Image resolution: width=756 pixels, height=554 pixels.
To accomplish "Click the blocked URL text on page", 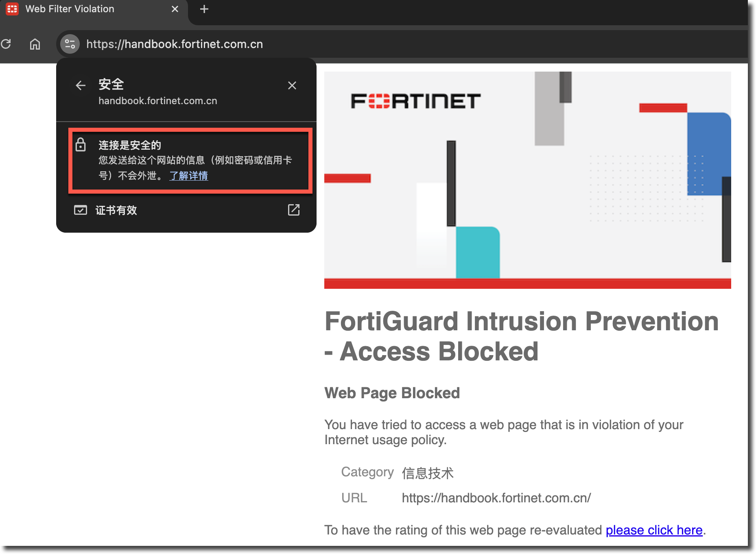I will 496,498.
